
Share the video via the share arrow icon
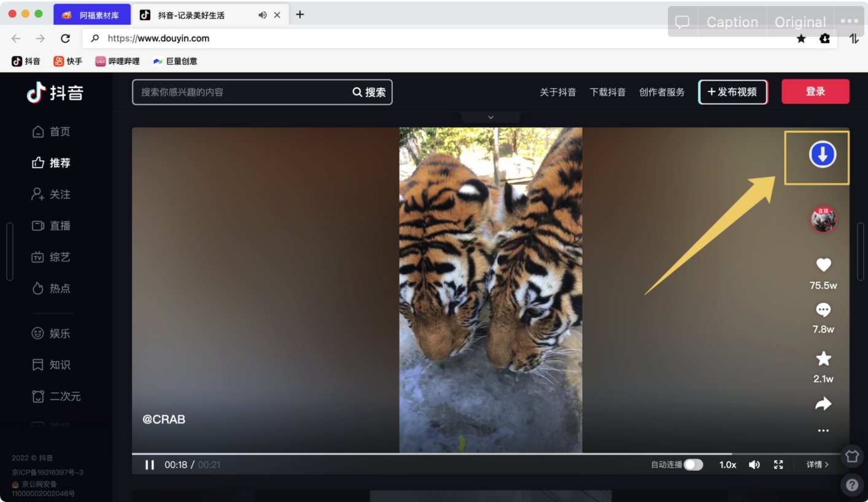[x=823, y=403]
